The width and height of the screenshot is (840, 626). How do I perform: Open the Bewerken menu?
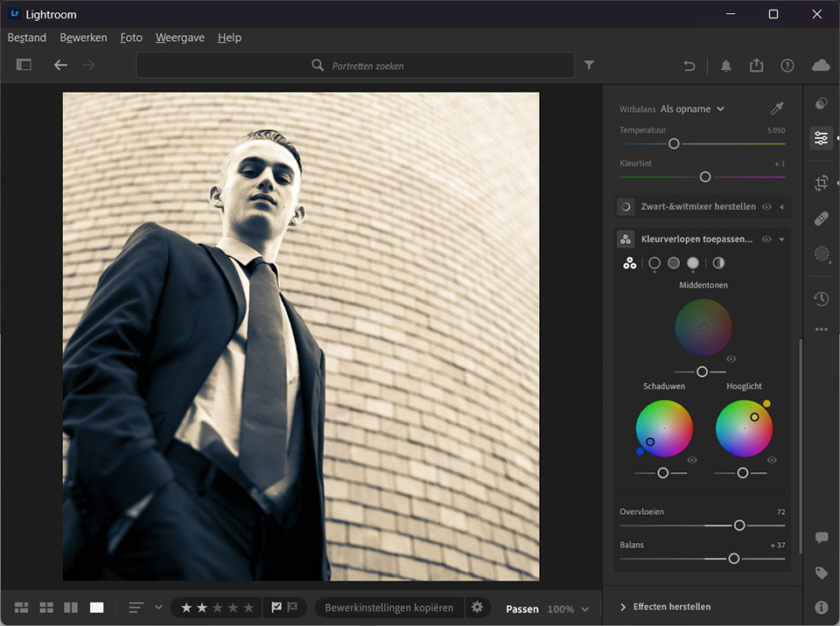click(84, 38)
